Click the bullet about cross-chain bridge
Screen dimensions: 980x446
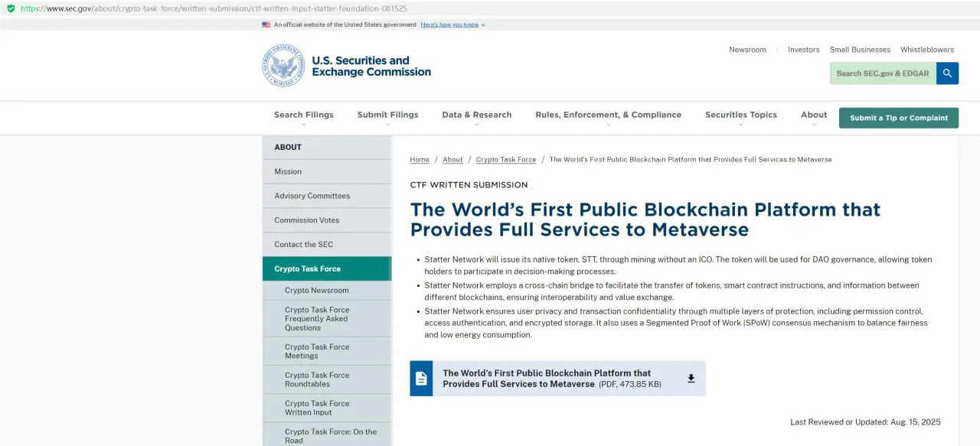point(672,291)
